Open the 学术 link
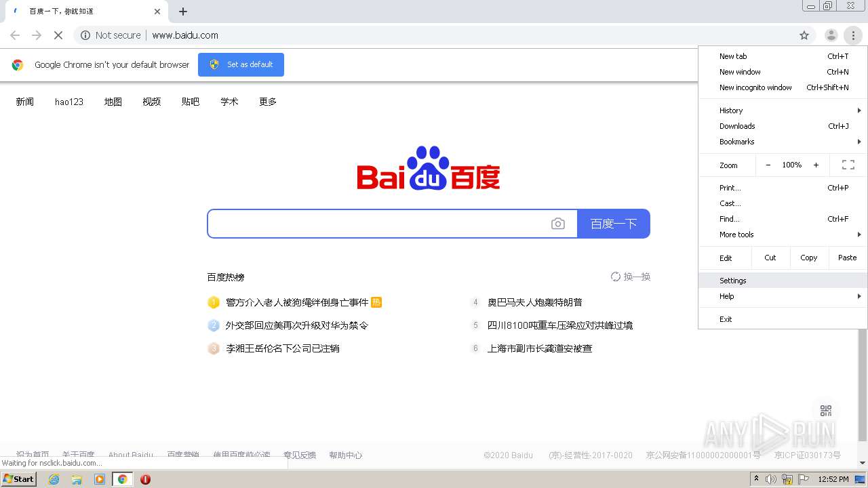This screenshot has height=488, width=868. coord(229,102)
